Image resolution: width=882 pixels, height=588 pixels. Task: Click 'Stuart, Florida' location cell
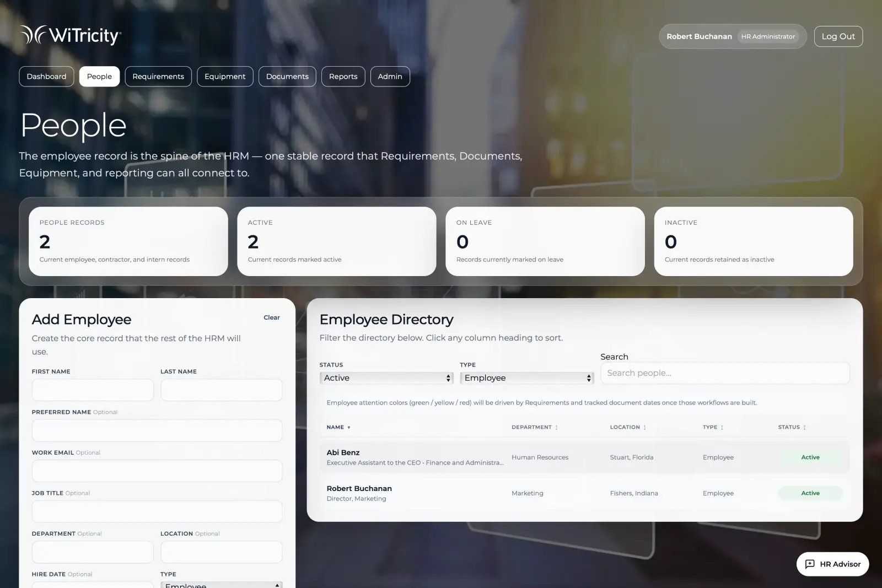point(632,457)
